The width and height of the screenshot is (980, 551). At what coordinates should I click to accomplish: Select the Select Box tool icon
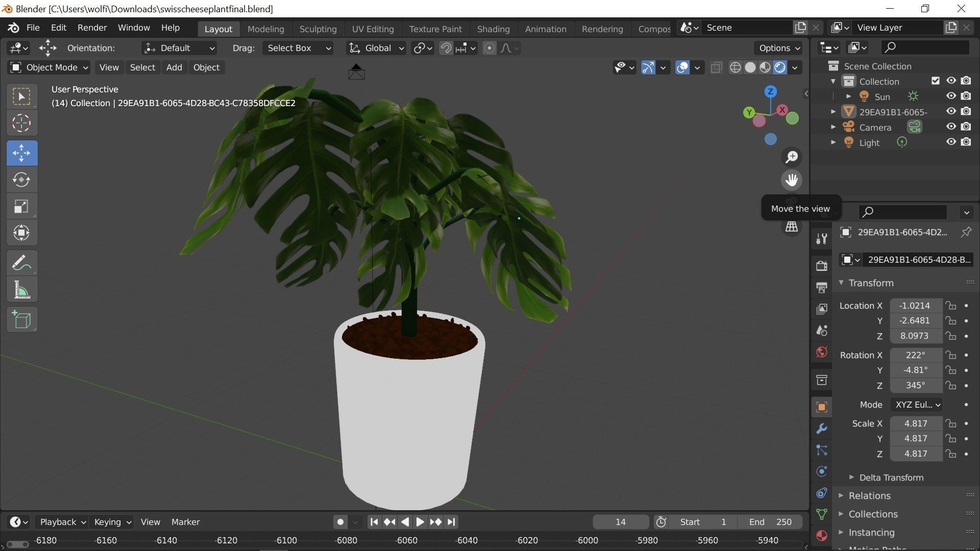(x=21, y=96)
